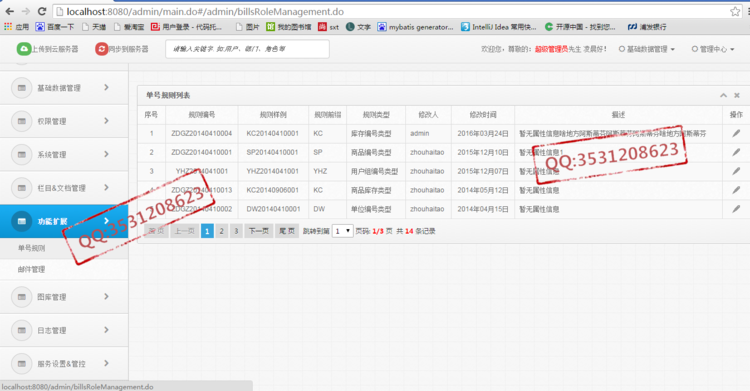
Task: Open the 邮件管理 submenu item
Action: coord(32,269)
